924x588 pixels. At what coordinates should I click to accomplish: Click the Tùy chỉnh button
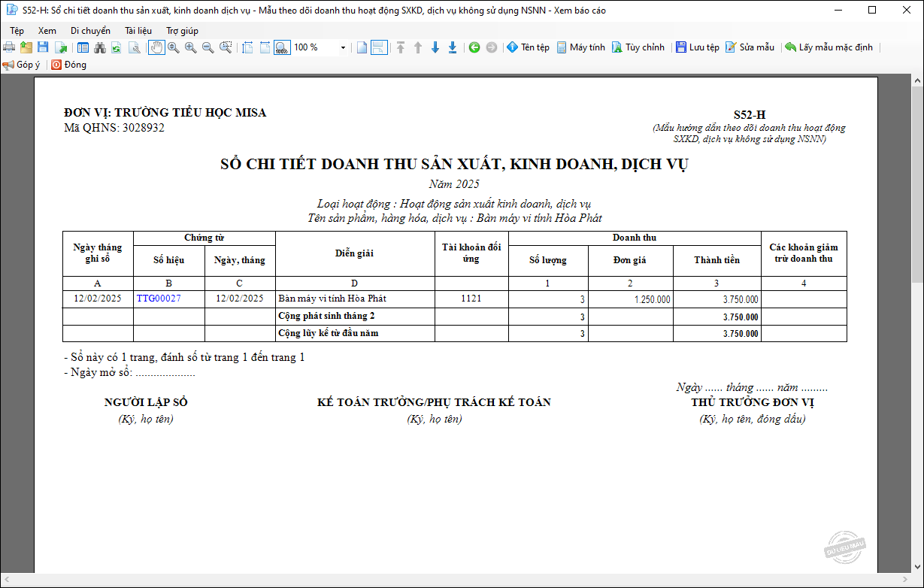(638, 47)
